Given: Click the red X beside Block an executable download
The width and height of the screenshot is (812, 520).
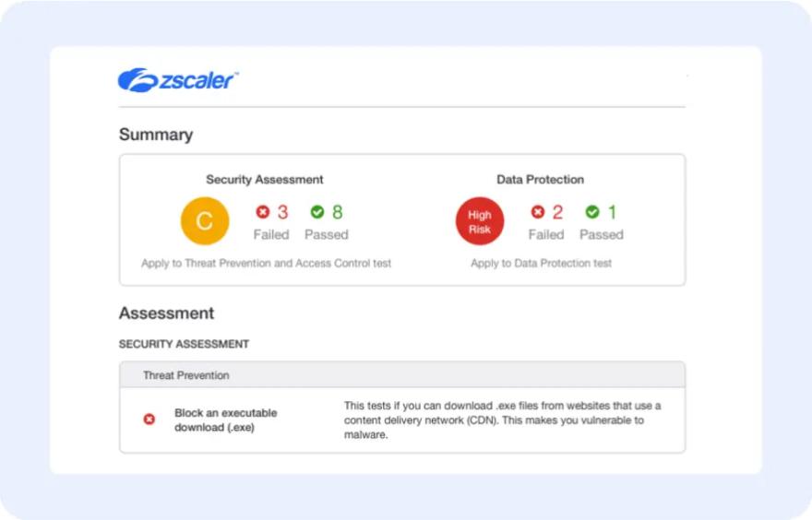Looking at the screenshot, I should pos(149,420).
